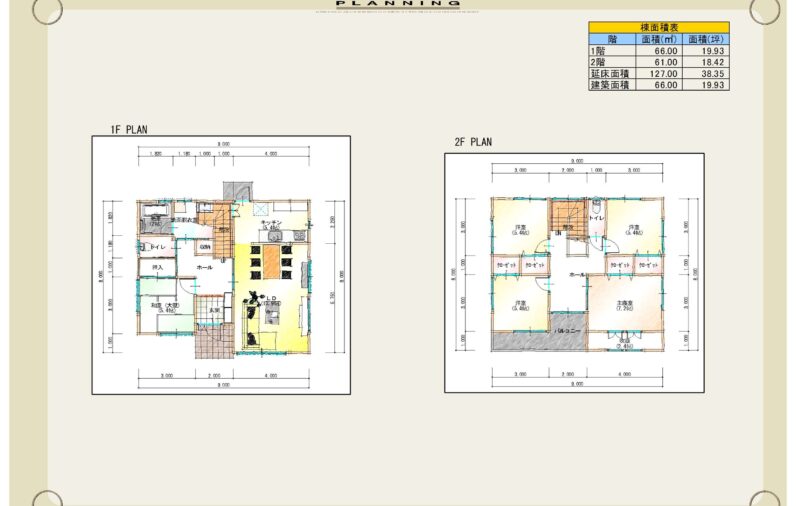796x506 pixels.
Task: Click the PLANNING page title
Action: 398,3
